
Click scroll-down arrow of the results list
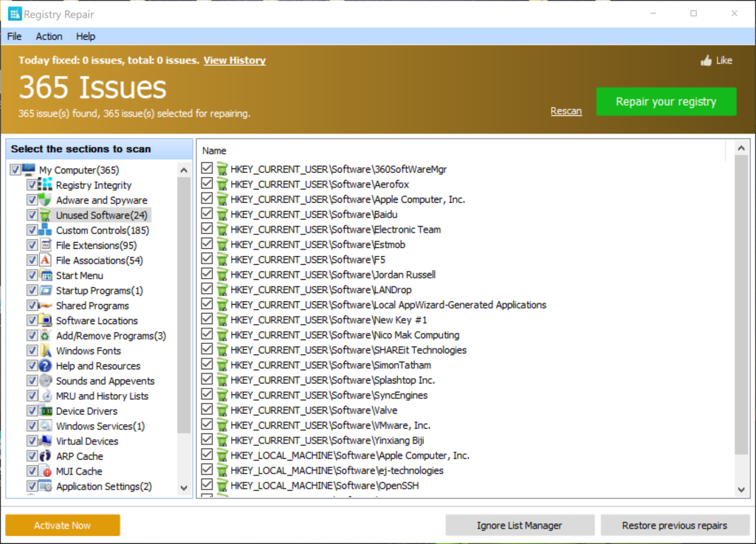[x=742, y=489]
